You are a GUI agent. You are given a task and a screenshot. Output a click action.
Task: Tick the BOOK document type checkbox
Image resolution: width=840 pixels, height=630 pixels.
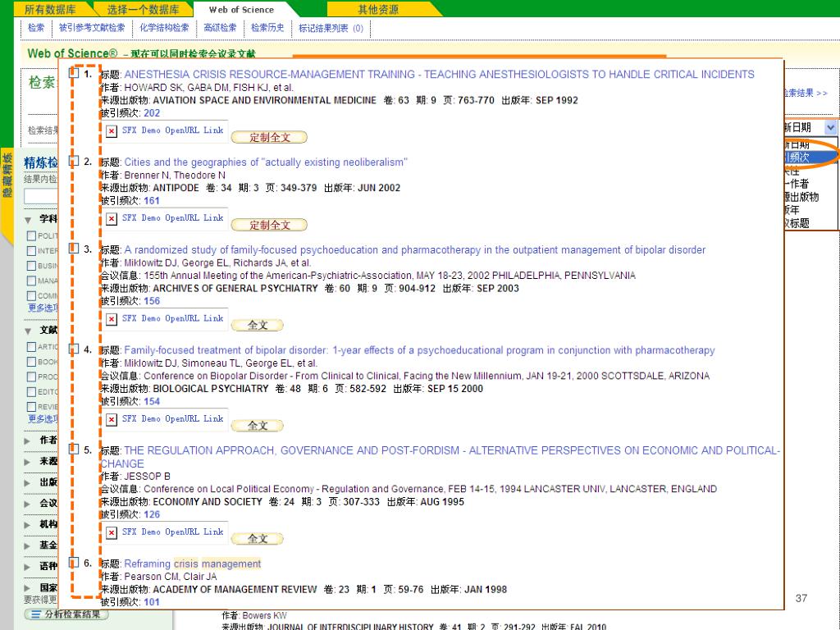click(32, 362)
